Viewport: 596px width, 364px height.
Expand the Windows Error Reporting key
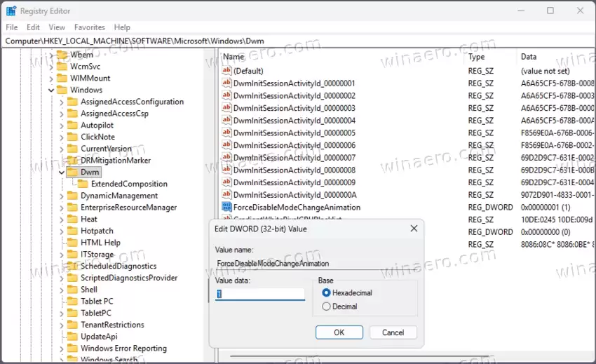click(x=62, y=349)
